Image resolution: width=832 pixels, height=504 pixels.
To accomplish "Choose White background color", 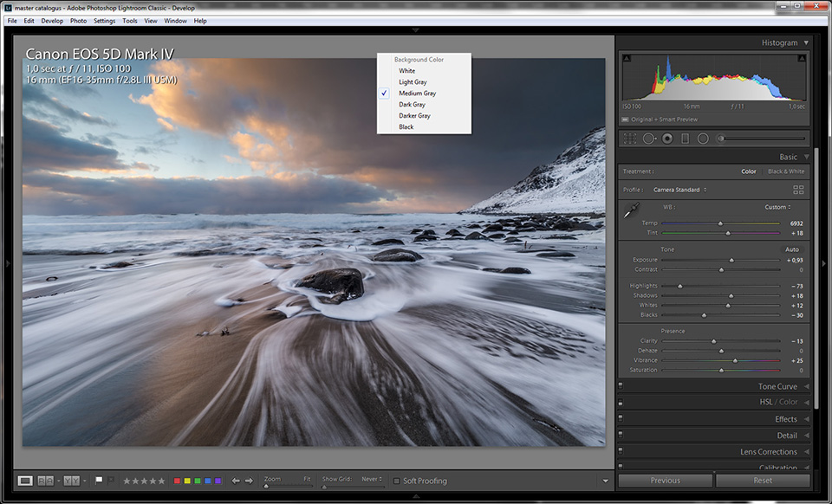I will click(407, 70).
